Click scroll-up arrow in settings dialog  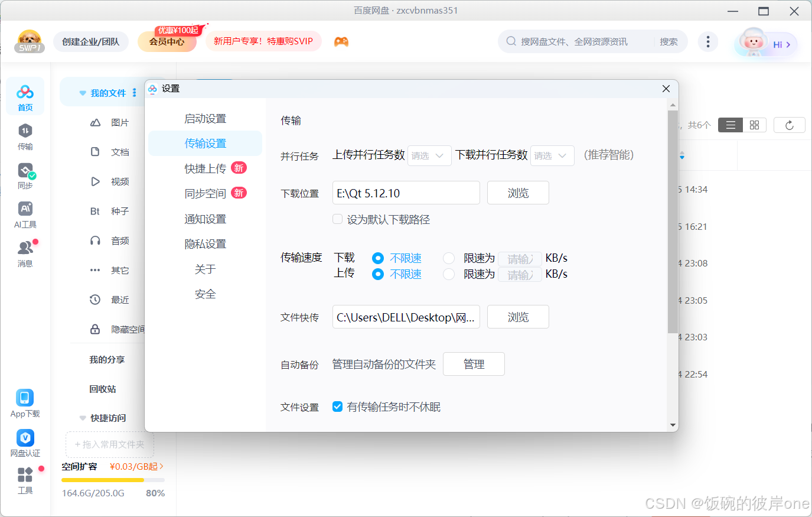673,105
